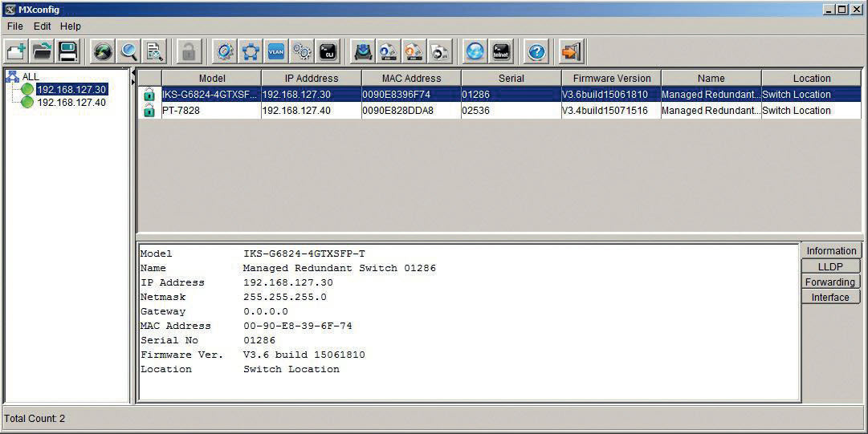The image size is (868, 434).
Task: Click the Total Count: 2 status text
Action: [35, 419]
